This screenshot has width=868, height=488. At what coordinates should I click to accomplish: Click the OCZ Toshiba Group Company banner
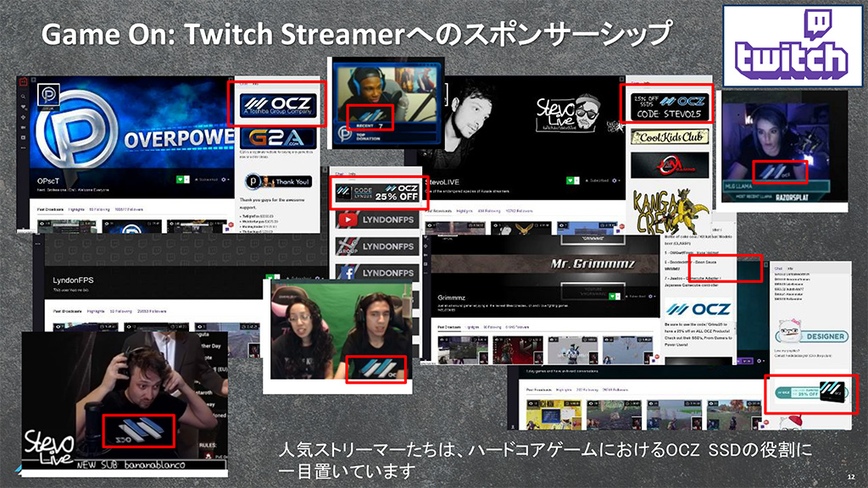[x=278, y=105]
